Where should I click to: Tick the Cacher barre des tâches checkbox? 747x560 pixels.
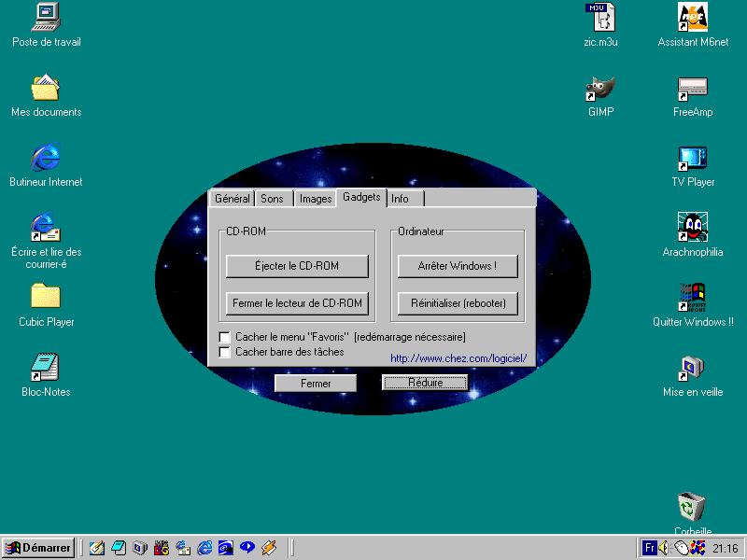224,353
